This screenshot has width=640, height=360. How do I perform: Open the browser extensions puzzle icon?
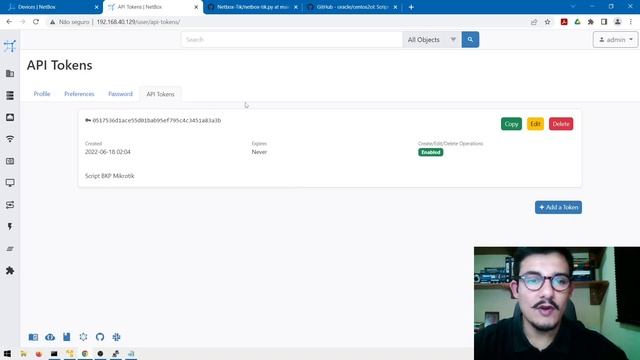tap(591, 22)
